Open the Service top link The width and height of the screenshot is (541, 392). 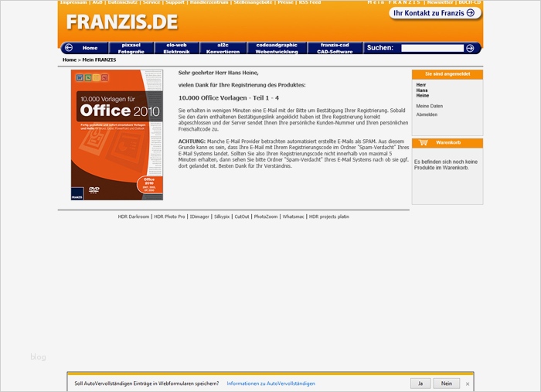click(151, 2)
